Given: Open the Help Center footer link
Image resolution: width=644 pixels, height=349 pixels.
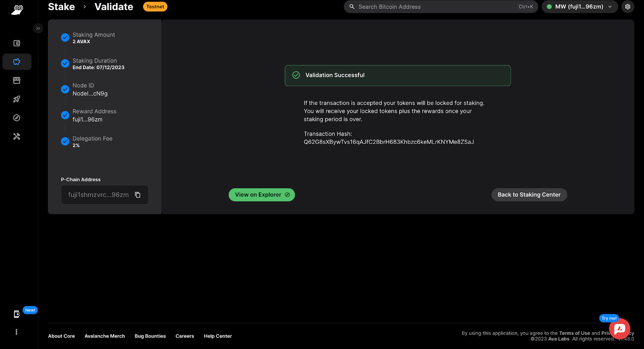Looking at the screenshot, I should click(218, 336).
